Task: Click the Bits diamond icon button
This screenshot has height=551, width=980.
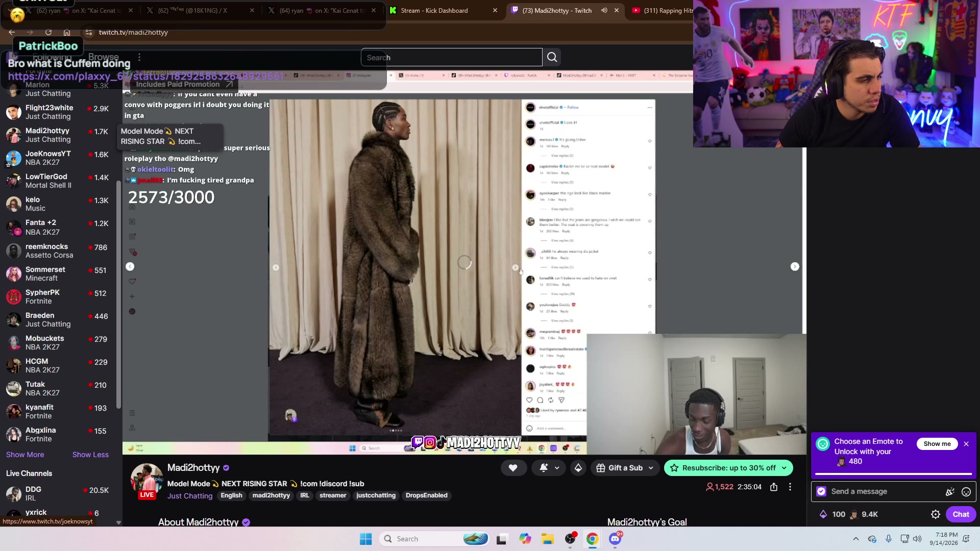Action: (578, 468)
